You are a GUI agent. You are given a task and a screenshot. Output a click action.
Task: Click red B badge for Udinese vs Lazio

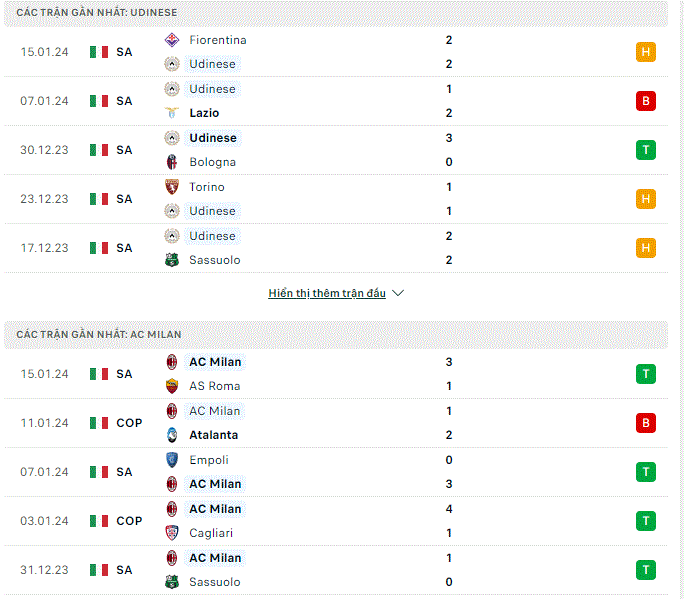tap(646, 101)
